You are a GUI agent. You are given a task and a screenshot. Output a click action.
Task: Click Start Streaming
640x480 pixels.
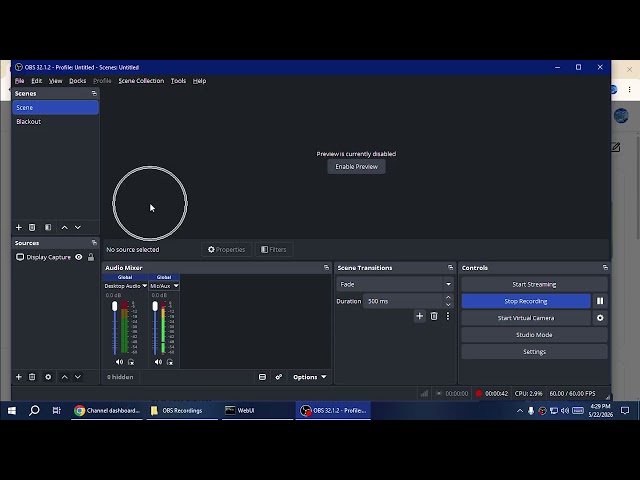[x=534, y=284]
